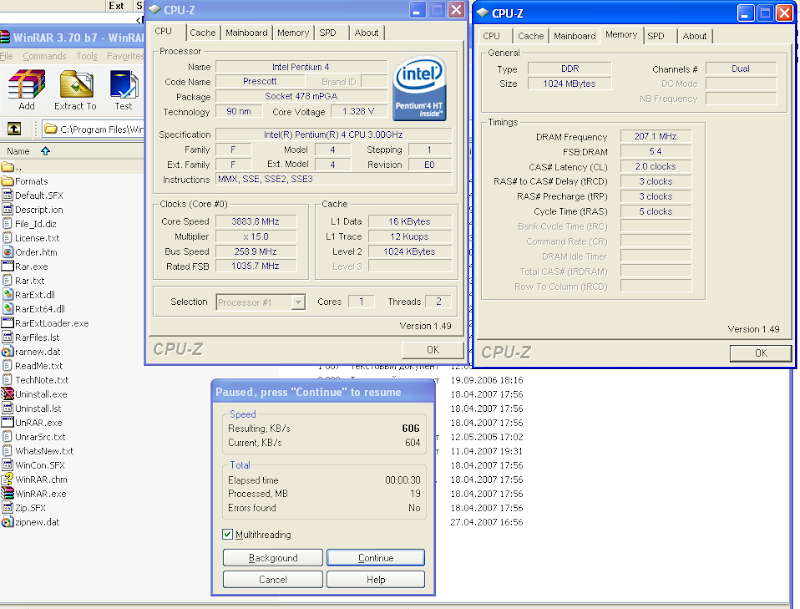Viewport: 800px width, 609px height.
Task: Select RarExt.dll file icon
Action: 7,294
